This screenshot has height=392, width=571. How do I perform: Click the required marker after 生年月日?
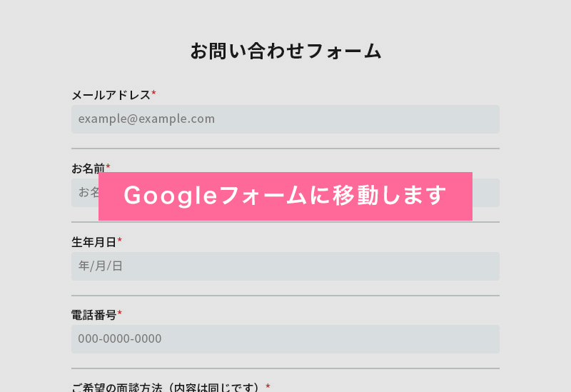[x=120, y=241]
